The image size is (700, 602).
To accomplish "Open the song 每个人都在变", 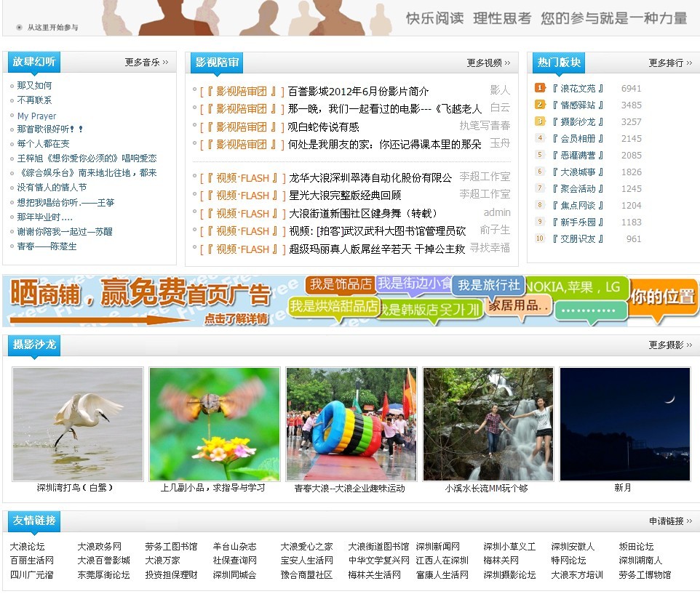I will point(44,143).
